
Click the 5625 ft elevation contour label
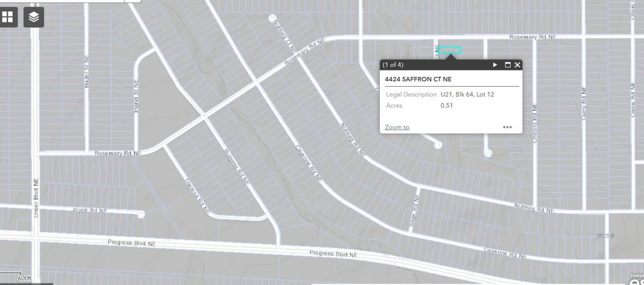[x=605, y=236]
